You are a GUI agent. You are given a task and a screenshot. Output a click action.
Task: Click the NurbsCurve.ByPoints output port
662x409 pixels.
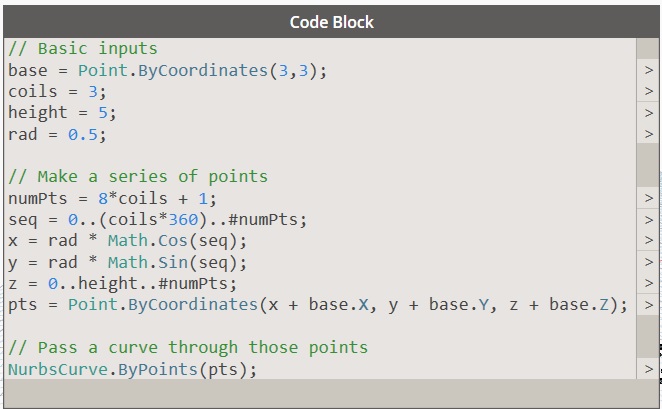[x=648, y=370]
